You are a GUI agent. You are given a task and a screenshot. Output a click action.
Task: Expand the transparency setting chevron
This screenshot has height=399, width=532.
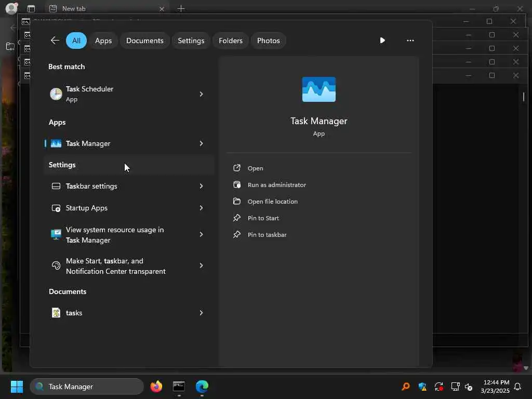tap(201, 265)
